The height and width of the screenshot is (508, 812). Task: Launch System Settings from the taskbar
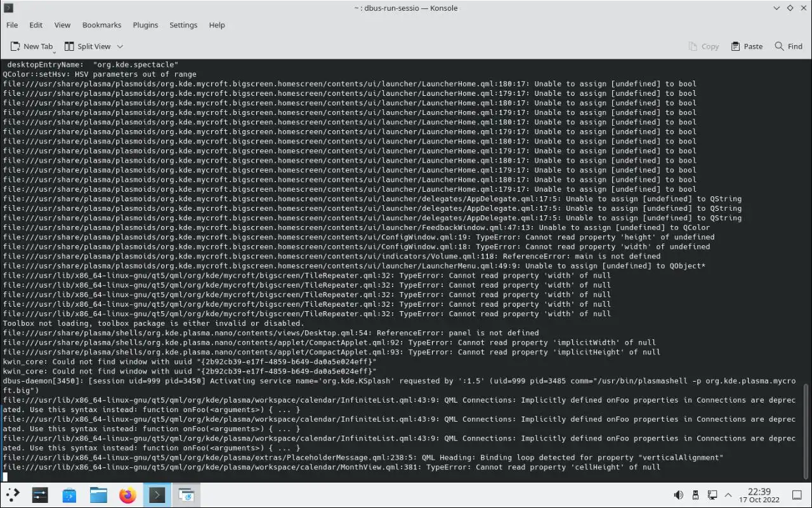tap(40, 495)
